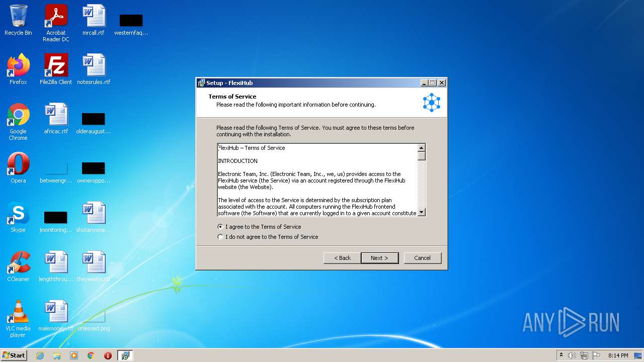Click scrollbar down arrow in terms box
Viewport: 644px width, 362px height.
pyautogui.click(x=422, y=212)
